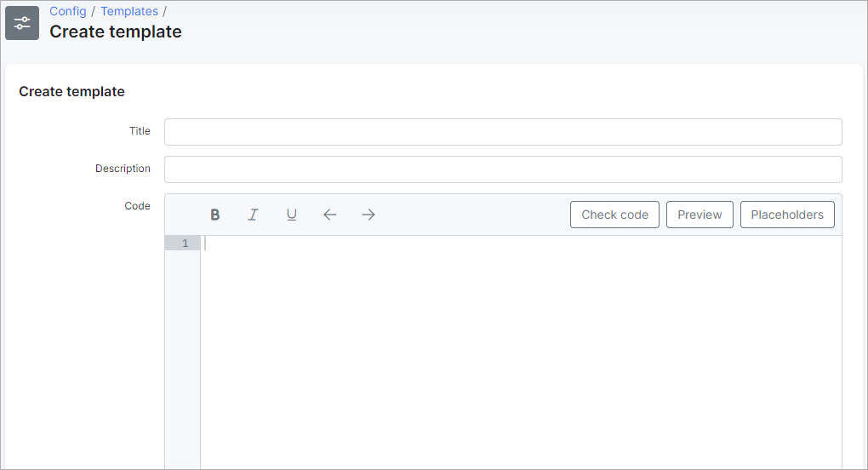Viewport: 868px width, 470px height.
Task: Focus the Description input field
Action: (x=503, y=169)
